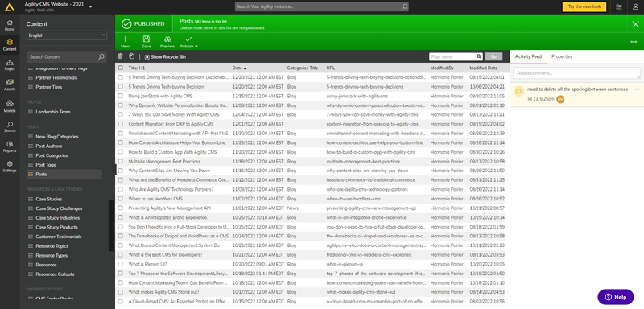Viewport: 644px width, 309px height.
Task: Toggle Show Recycle Bin
Action: (x=166, y=56)
